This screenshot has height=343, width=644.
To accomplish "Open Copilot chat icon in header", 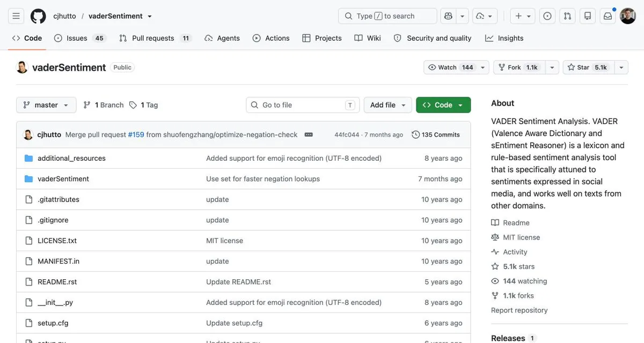I will click(x=449, y=16).
